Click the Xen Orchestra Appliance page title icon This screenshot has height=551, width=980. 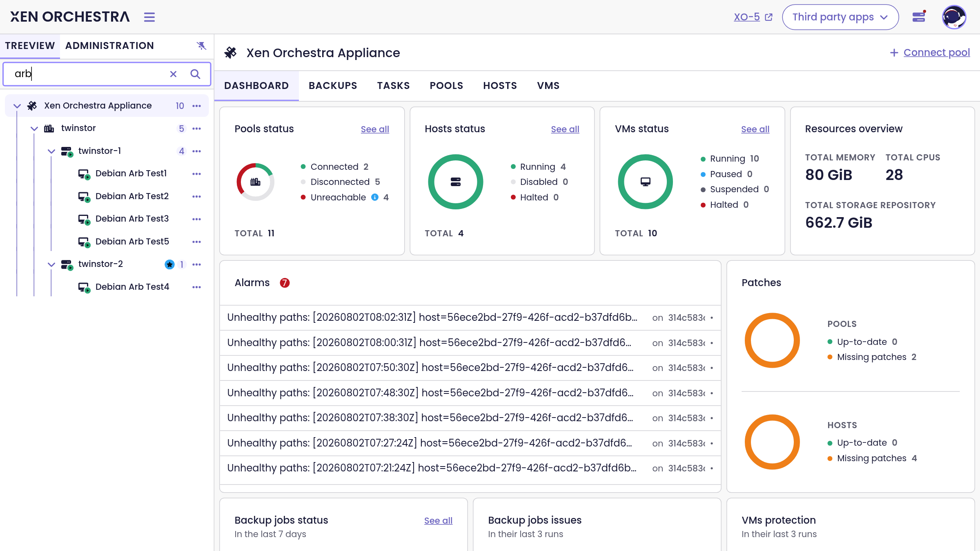(231, 53)
